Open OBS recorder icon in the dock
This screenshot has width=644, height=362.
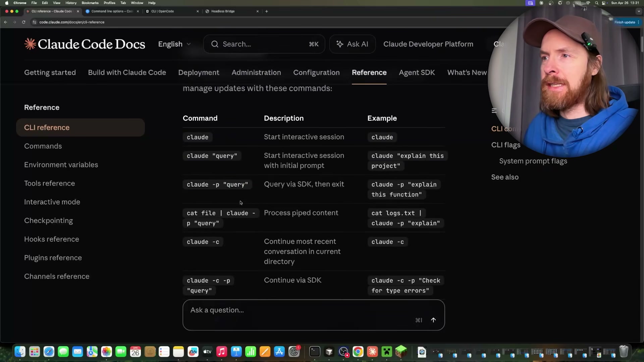coord(344,352)
